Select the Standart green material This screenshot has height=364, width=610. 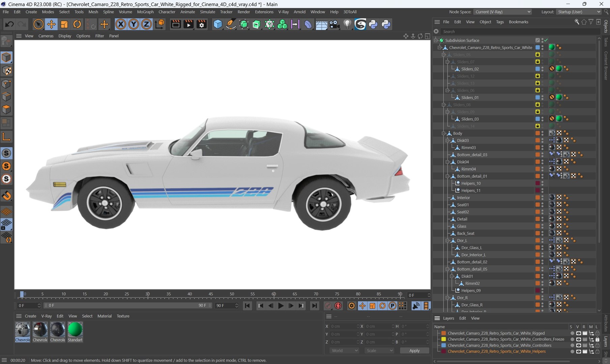click(x=75, y=332)
